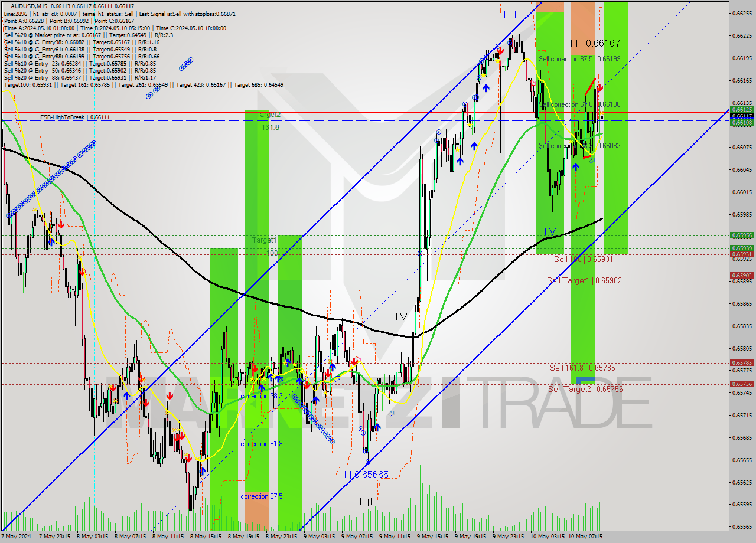756x543 pixels.
Task: Click the '8 May 07:15' time label
Action: tap(130, 537)
